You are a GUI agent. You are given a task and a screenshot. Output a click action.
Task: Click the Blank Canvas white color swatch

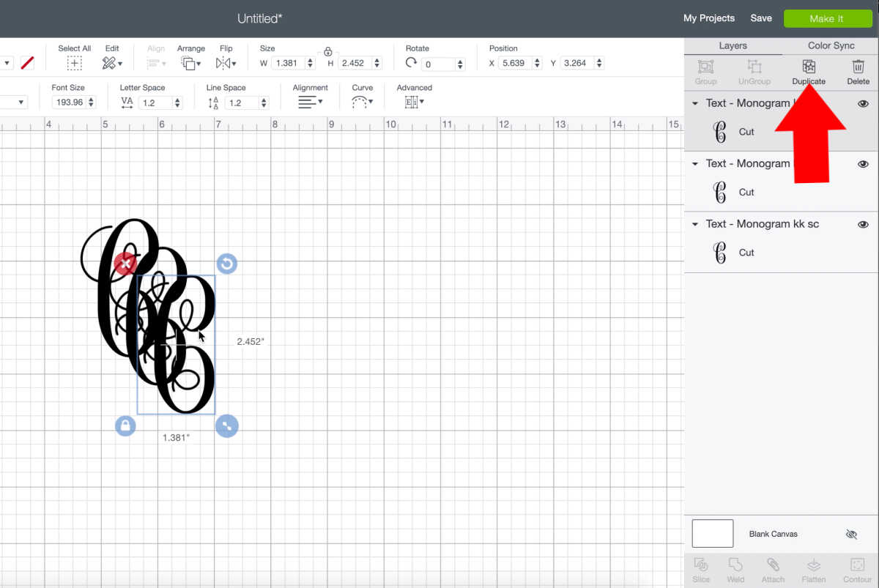pos(712,534)
